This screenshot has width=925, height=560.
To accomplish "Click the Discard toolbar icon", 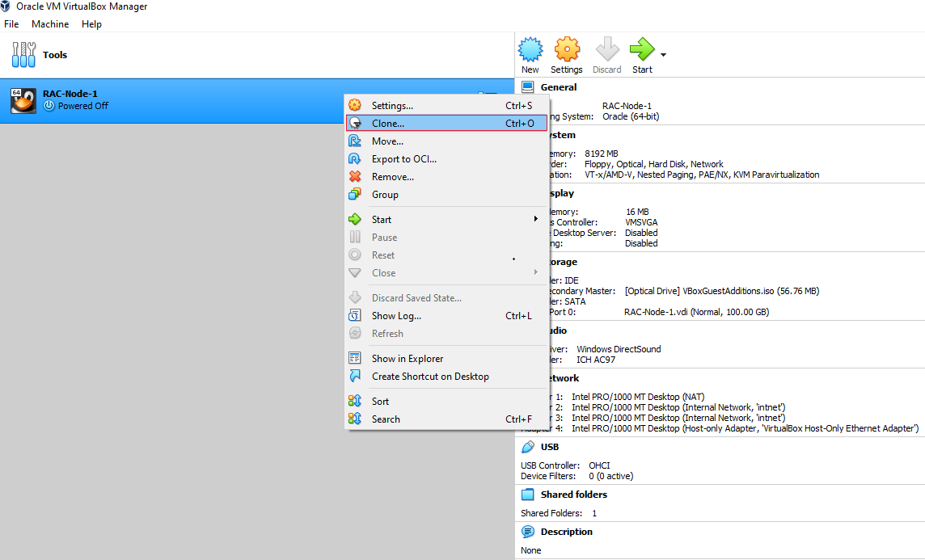I will coord(607,49).
